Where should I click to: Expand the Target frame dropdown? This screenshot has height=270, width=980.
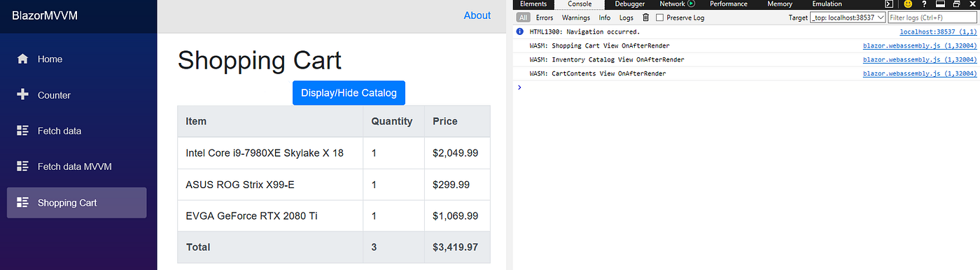[848, 17]
